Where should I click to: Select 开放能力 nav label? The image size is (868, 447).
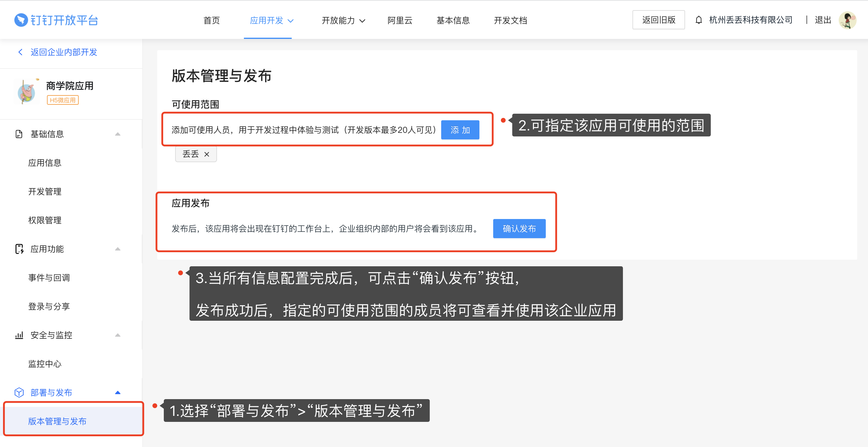point(338,20)
